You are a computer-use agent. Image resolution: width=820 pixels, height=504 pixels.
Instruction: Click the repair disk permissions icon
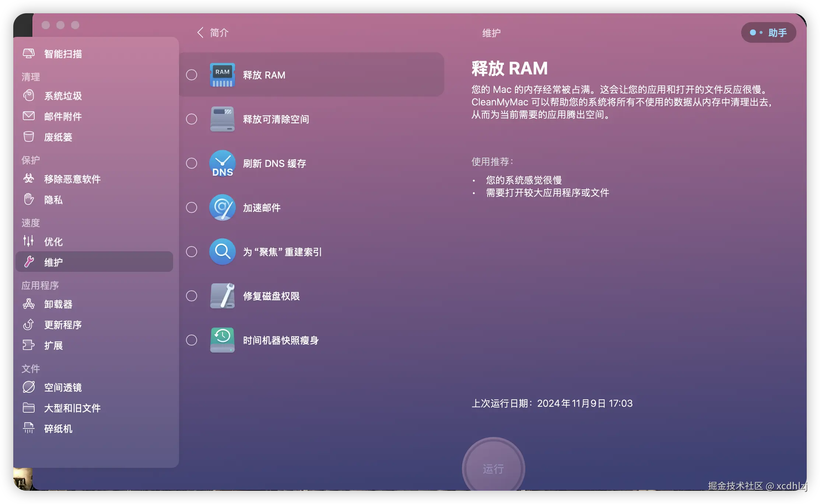click(x=222, y=296)
